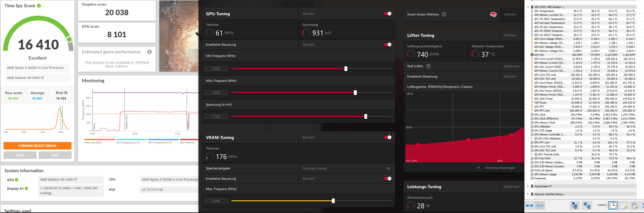The image size is (644, 213).
Task: Click Time Spy preview thumbnail image
Action: pyautogui.click(x=179, y=36)
